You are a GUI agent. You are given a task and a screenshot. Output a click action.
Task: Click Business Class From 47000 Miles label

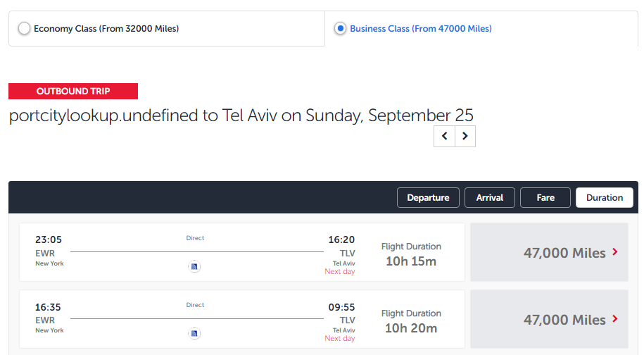421,29
